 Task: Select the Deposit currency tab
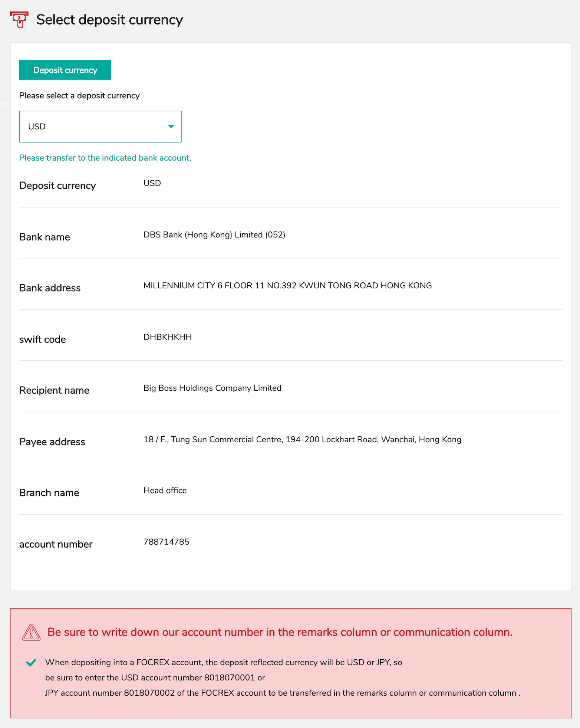click(65, 70)
